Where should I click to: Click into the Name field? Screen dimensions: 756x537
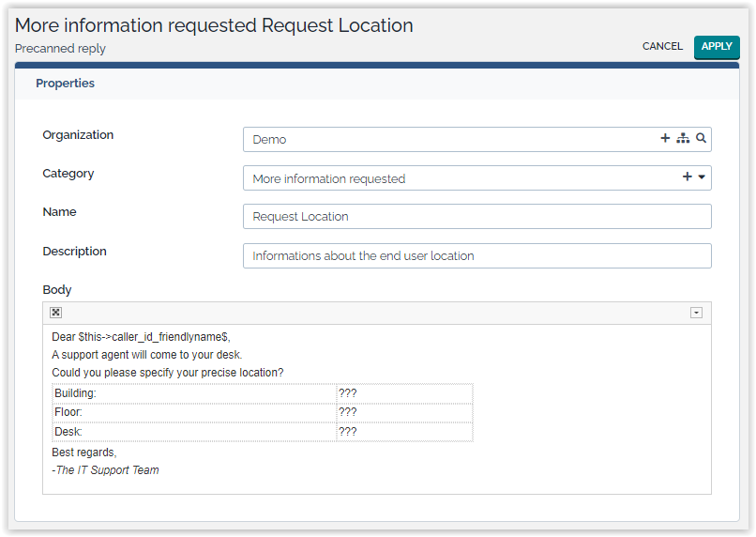pyautogui.click(x=476, y=216)
